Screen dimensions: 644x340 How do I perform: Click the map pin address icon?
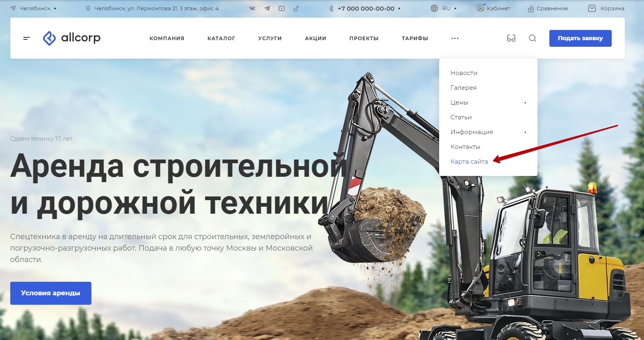[88, 8]
